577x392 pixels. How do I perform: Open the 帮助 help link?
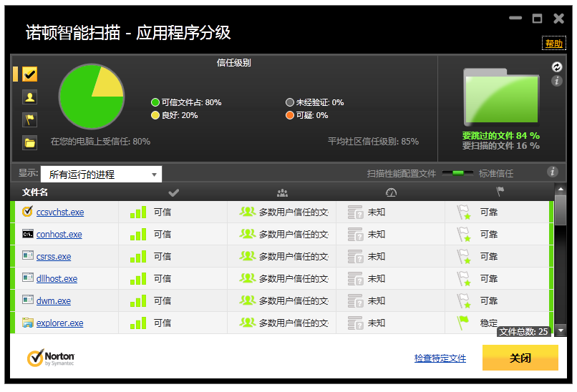click(x=554, y=44)
